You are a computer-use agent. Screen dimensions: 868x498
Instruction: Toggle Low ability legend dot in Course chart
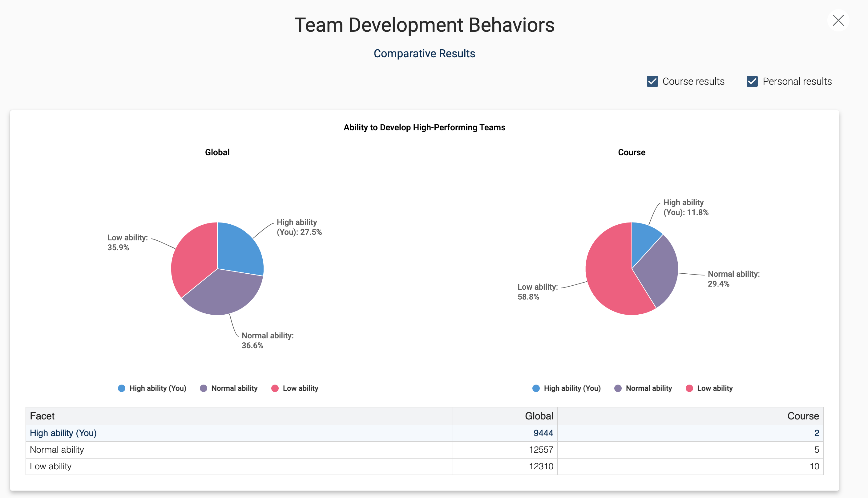click(689, 388)
